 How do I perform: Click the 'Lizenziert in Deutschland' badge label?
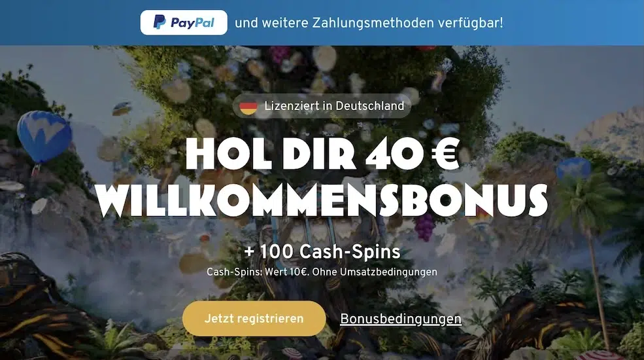(x=334, y=106)
